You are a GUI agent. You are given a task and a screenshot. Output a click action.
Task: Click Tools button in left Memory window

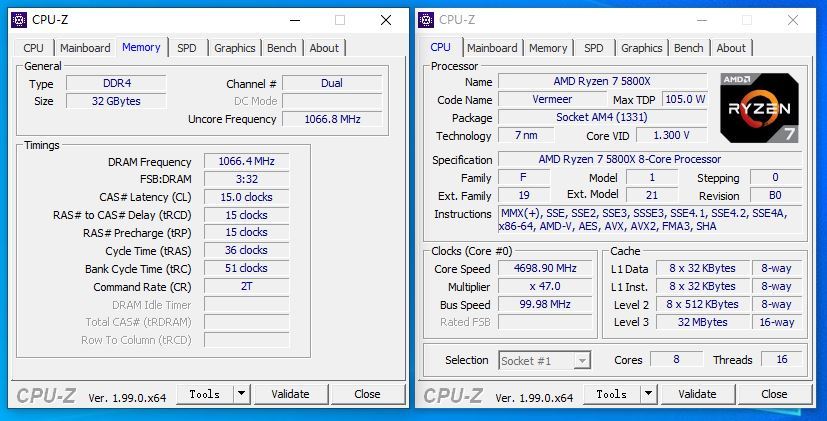(205, 394)
